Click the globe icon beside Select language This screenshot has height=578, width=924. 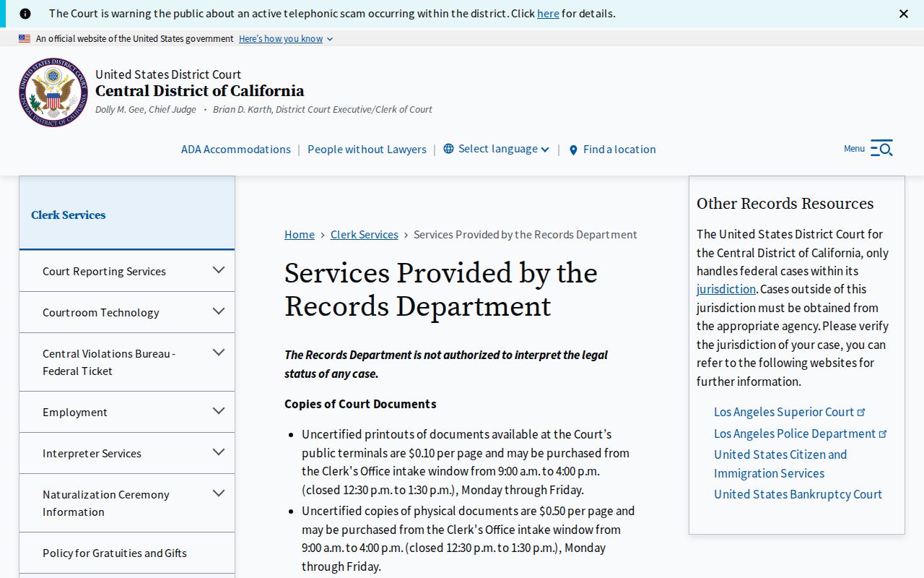[x=449, y=149]
